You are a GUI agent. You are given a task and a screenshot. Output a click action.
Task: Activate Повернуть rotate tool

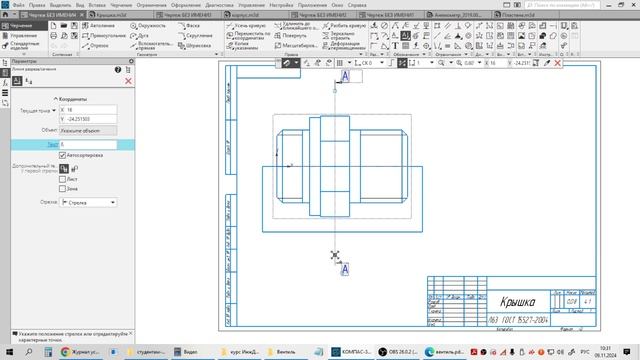(x=290, y=36)
